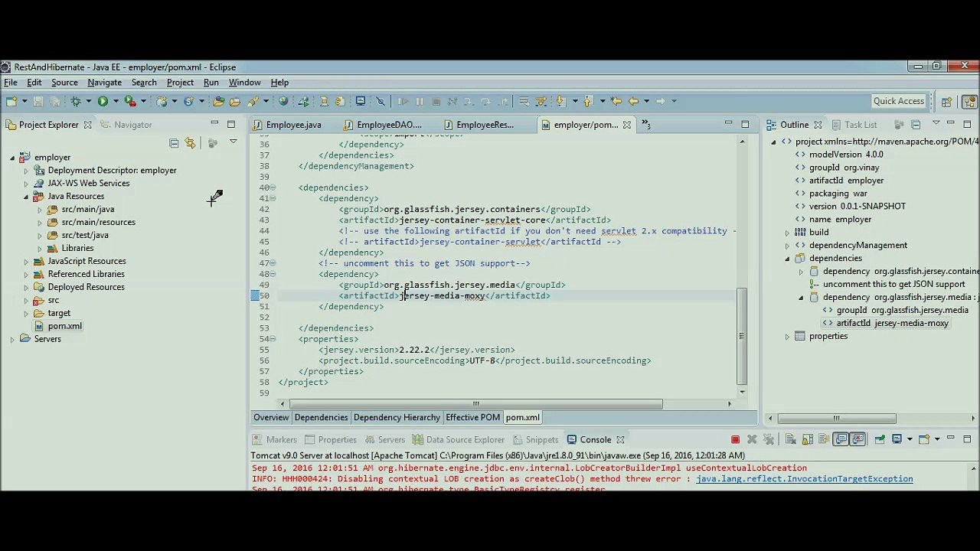Open the Outline view menu triangle
Screen dimensions: 980x551
click(x=936, y=122)
